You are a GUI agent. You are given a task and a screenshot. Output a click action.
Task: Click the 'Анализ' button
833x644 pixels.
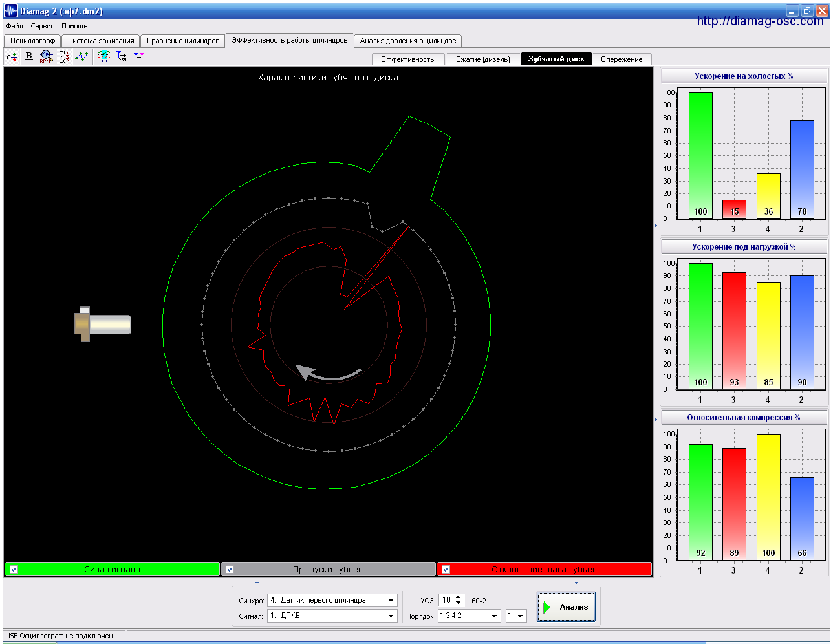(x=566, y=607)
